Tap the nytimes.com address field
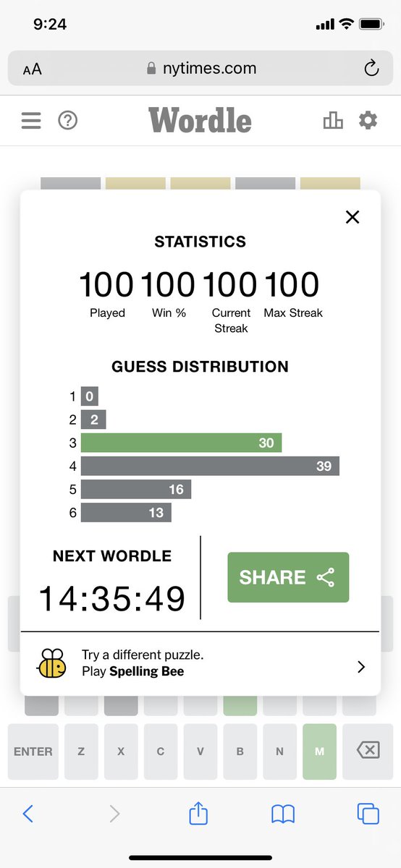Image resolution: width=401 pixels, height=868 pixels. coord(200,69)
